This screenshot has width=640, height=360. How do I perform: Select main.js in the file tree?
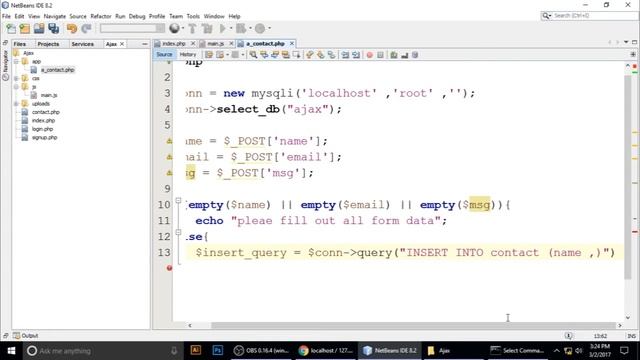[x=49, y=95]
